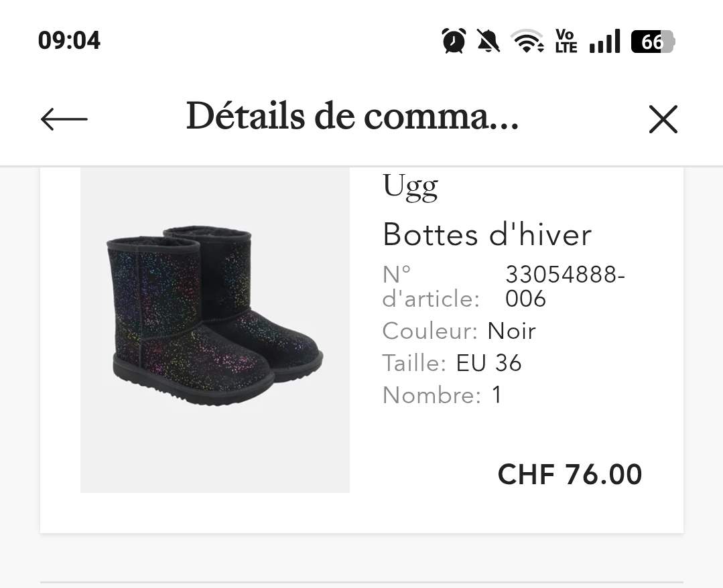723x588 pixels.
Task: Tap the VoLTE indicator icon
Action: pos(565,41)
